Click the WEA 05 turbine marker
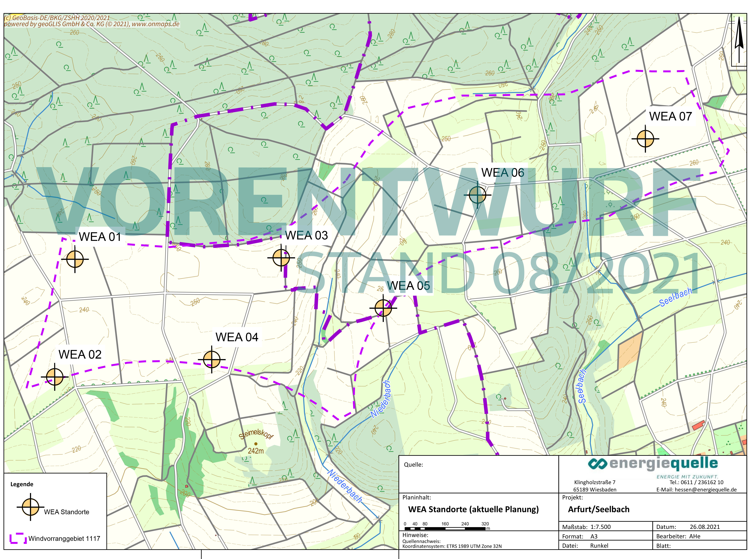Image resolution: width=756 pixels, height=559 pixels. [383, 308]
